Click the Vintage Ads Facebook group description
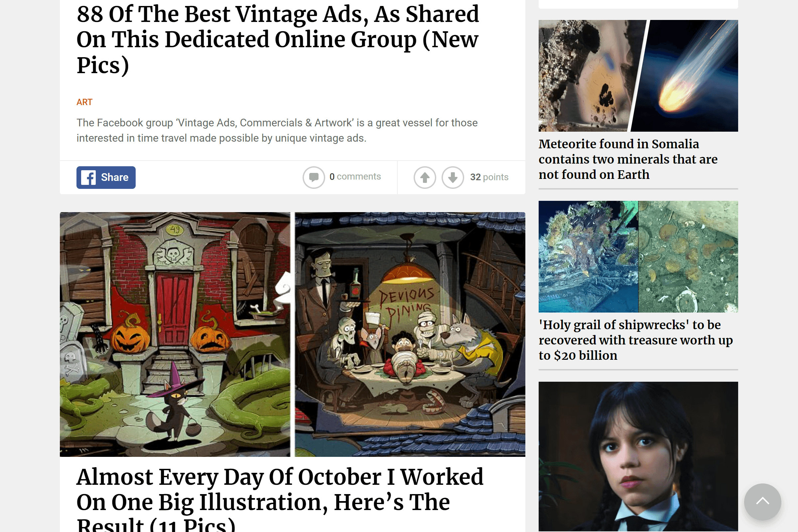The image size is (798, 532). (x=277, y=130)
